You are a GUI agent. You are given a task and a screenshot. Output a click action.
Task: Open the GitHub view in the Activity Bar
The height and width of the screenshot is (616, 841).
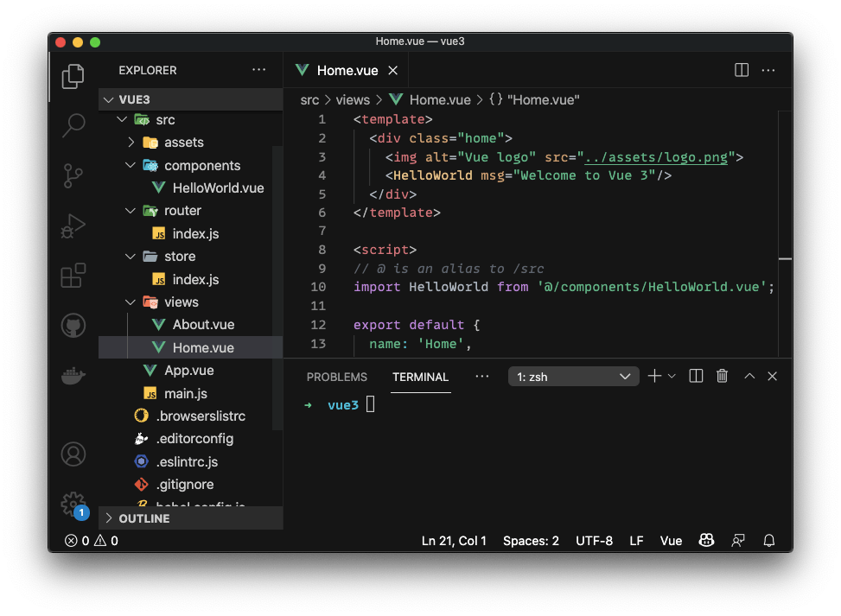73,326
